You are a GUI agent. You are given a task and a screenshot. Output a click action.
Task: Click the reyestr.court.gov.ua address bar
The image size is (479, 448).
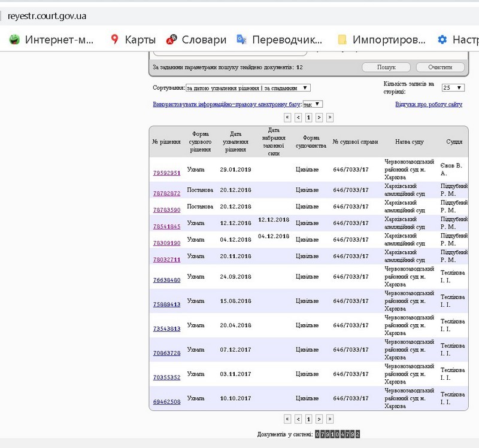point(47,16)
